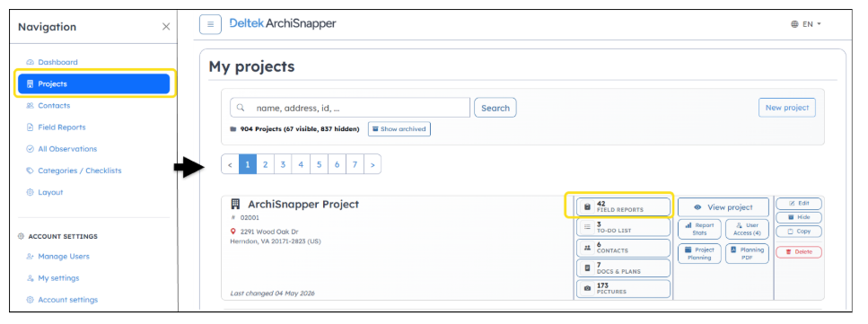Toggle the hamburger menu button
Viewport: 868px width, 324px height.
point(210,24)
